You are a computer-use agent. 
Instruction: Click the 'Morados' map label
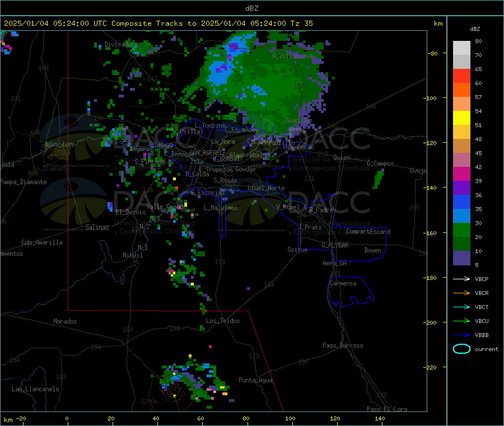click(x=65, y=321)
